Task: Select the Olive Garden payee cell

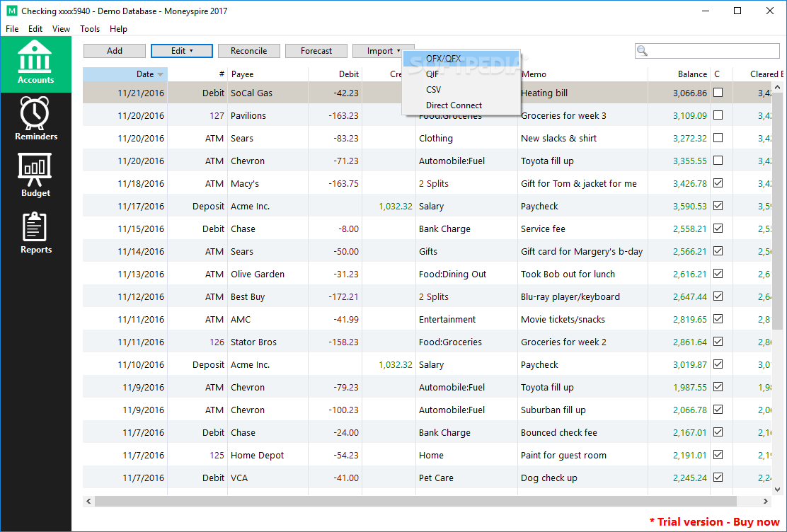Action: [x=268, y=274]
